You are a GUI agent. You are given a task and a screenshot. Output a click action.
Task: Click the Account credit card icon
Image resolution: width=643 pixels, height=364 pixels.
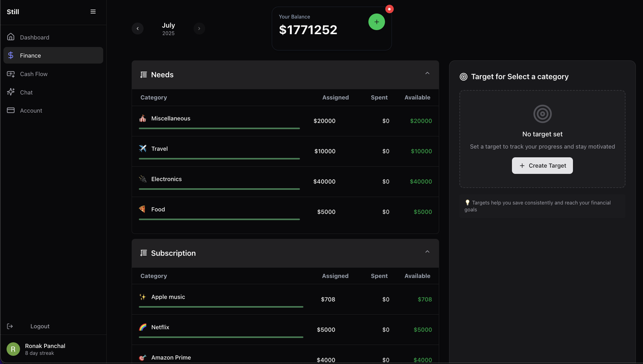11,110
